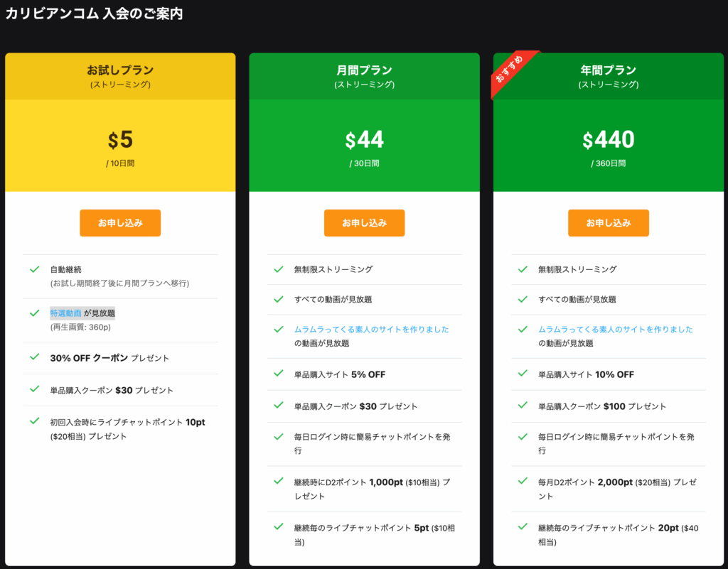Click checkmark beside 単品購入サイト 5% OFF

click(x=279, y=374)
